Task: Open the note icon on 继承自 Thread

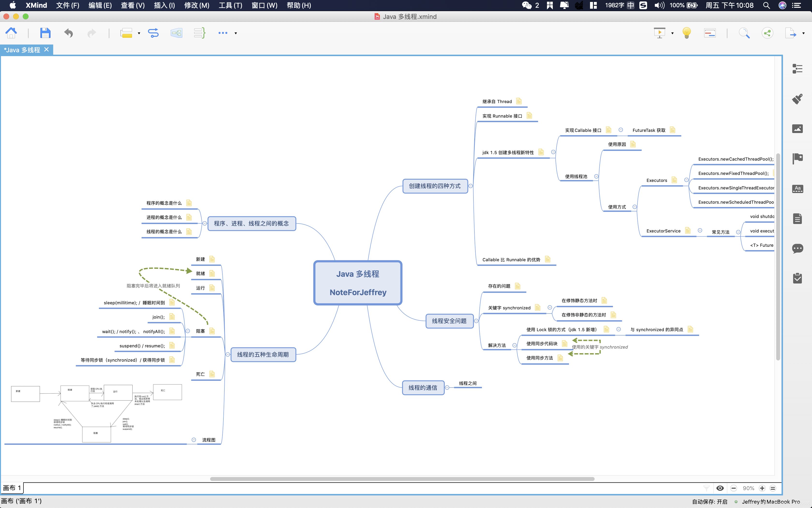Action: [519, 101]
